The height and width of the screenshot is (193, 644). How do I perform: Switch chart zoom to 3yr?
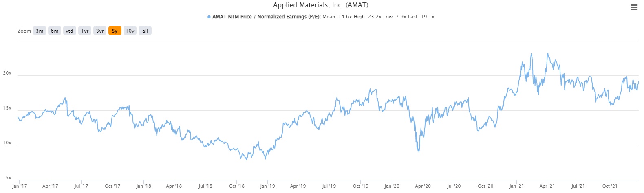pyautogui.click(x=100, y=31)
